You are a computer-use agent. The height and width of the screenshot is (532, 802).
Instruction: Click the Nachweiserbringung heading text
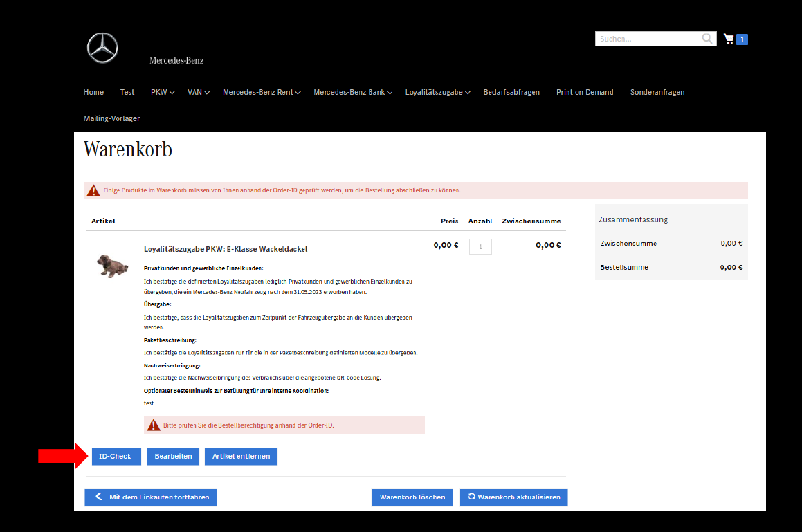(x=172, y=366)
